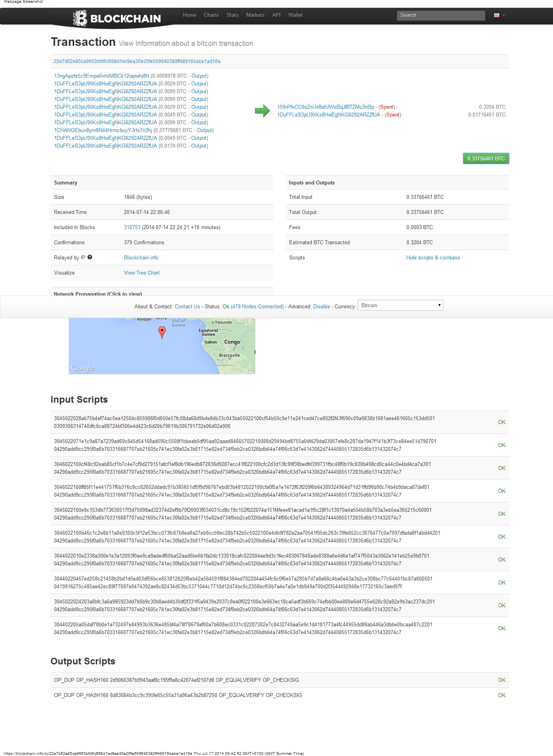
Task: Click View Tree Chart link
Action: tap(141, 273)
